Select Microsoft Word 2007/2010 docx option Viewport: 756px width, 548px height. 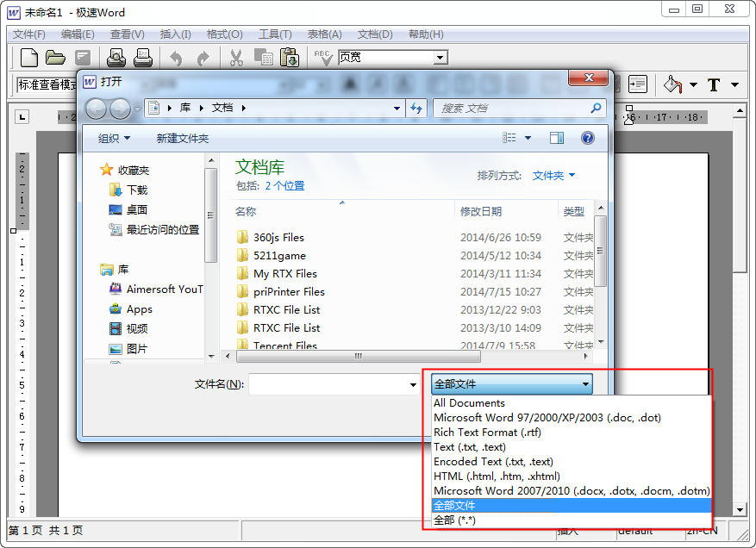click(x=572, y=490)
